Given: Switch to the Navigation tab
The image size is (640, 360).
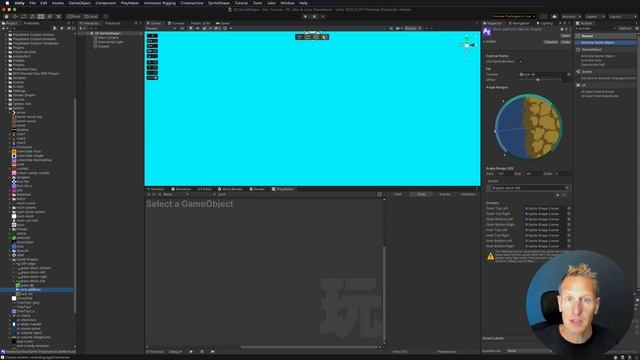Looking at the screenshot, I should point(519,23).
